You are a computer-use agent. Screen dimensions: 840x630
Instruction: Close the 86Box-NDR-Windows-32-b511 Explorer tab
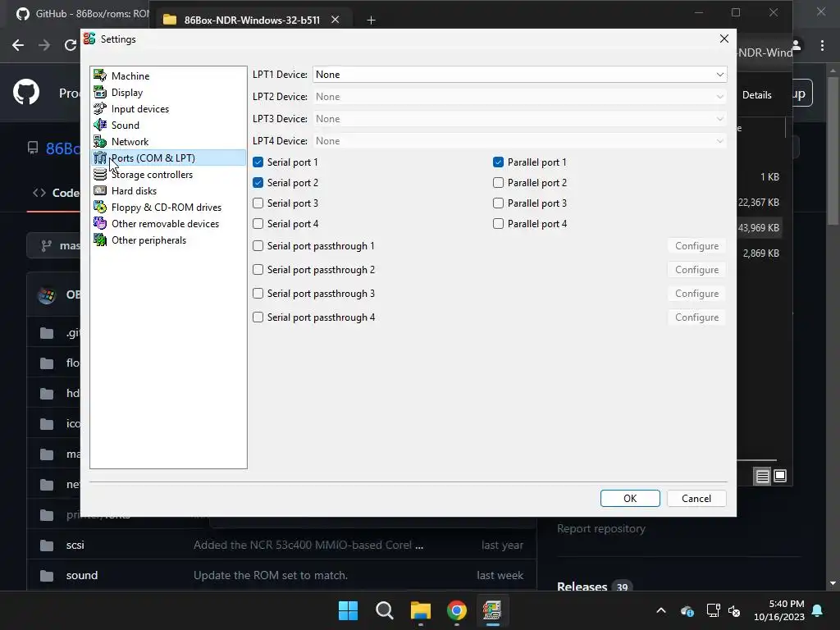coord(335,20)
